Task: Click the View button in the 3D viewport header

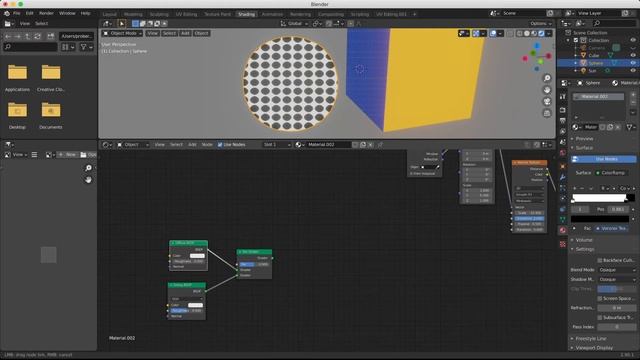Action: (152, 33)
